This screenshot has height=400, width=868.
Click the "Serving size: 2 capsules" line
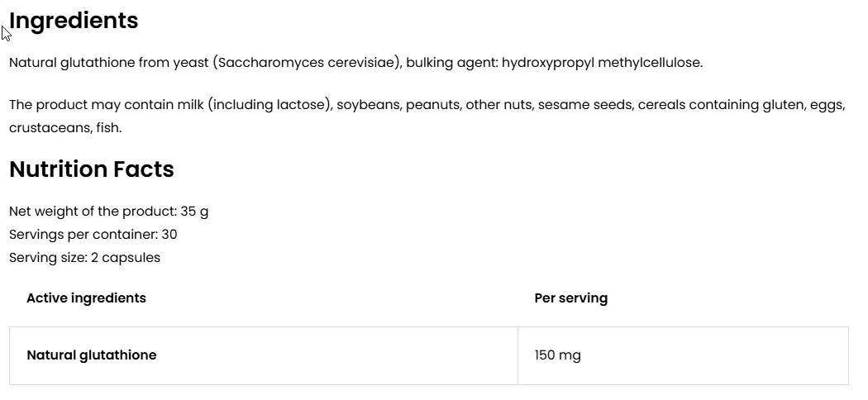point(84,258)
